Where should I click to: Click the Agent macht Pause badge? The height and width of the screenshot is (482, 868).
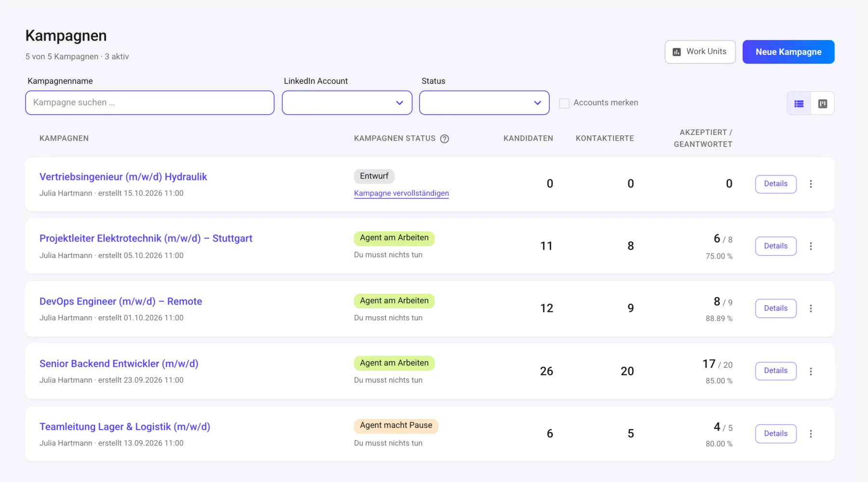click(396, 425)
